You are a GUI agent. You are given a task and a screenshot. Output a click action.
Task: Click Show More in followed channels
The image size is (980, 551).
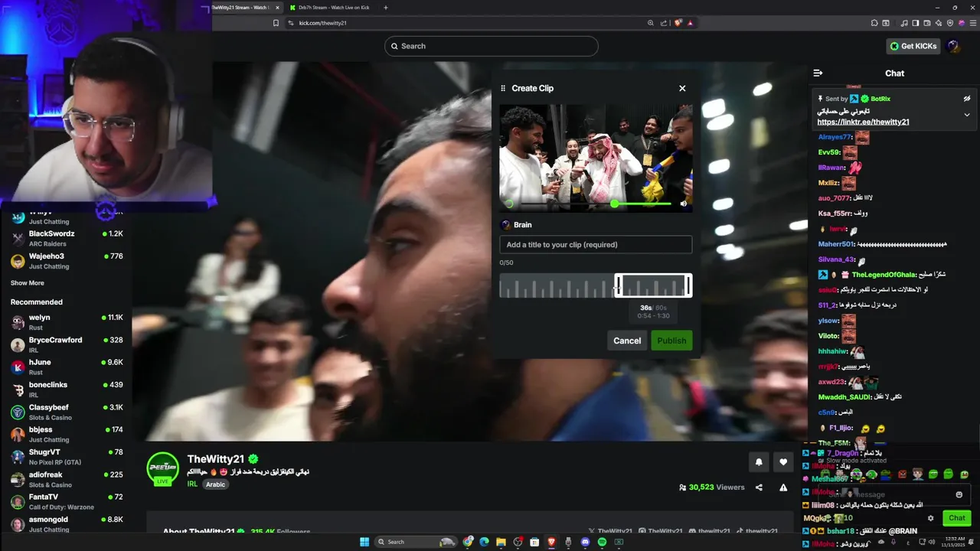coord(28,283)
